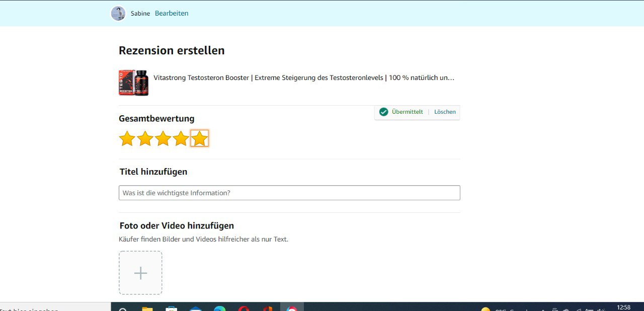Click the green Übermittelt checkmark icon
The image size is (644, 311).
383,112
